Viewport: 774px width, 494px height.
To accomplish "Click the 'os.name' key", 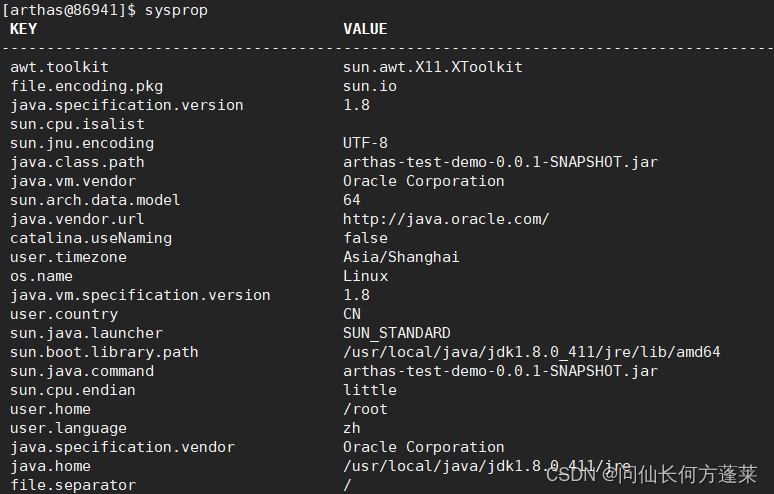I will click(41, 276).
